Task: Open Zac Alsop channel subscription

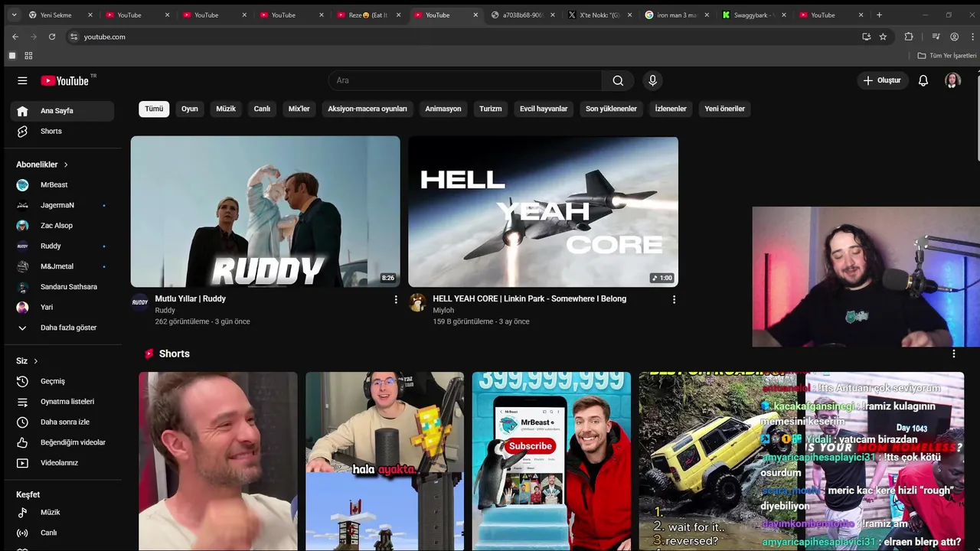Action: (x=63, y=226)
